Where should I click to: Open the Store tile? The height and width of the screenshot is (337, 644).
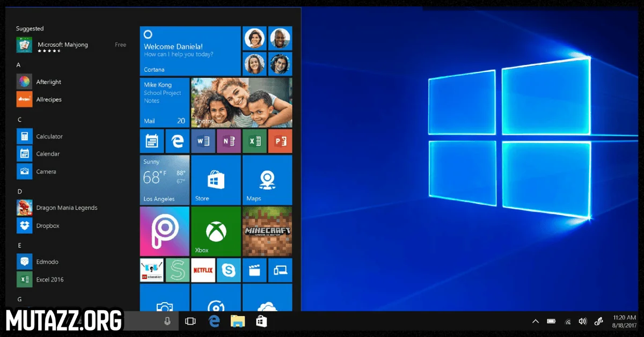pos(216,180)
